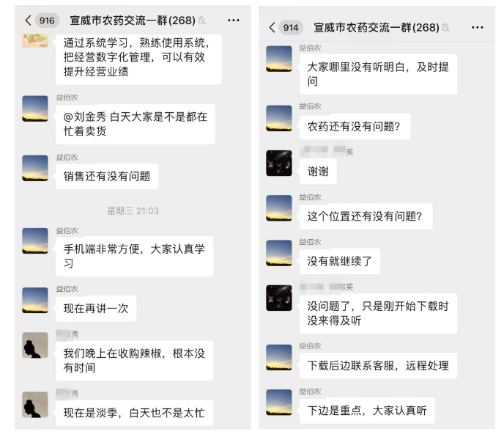Tap muted bell icon in right chat title
Image resolution: width=504 pixels, height=437 pixels.
446,28
